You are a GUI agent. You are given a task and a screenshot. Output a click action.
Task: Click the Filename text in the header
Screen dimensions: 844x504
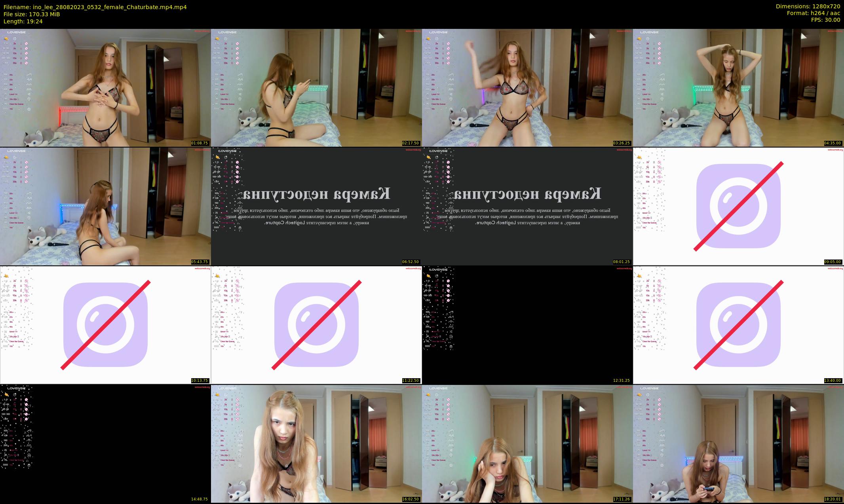coord(95,7)
